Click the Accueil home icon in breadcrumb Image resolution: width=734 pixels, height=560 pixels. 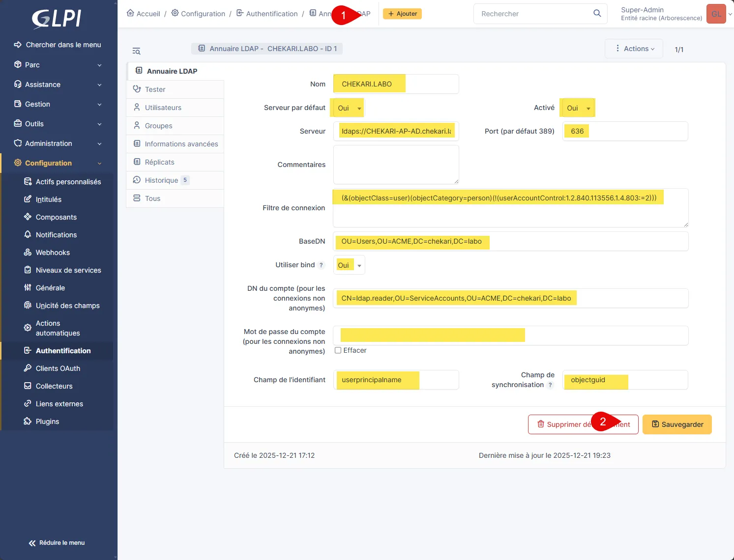(130, 13)
